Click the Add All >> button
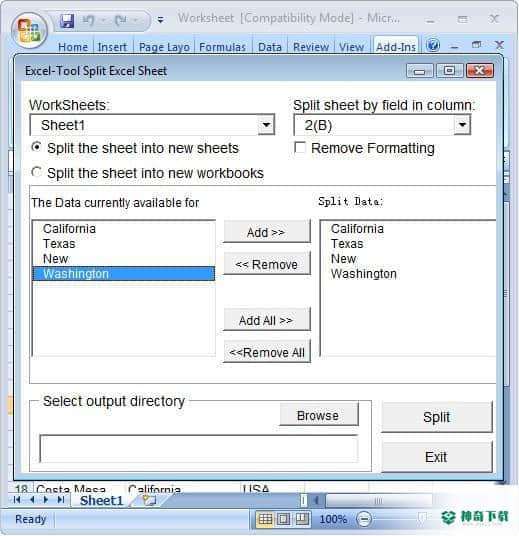519x536 pixels. coord(267,320)
